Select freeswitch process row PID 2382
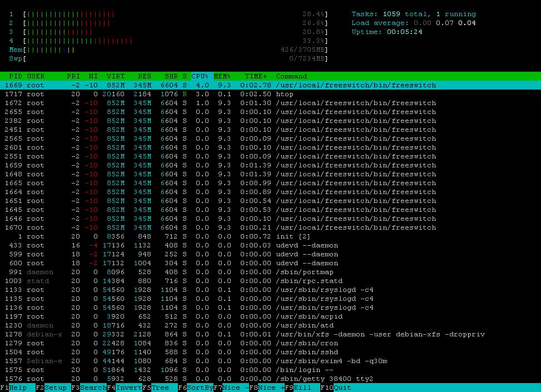 [x=270, y=121]
